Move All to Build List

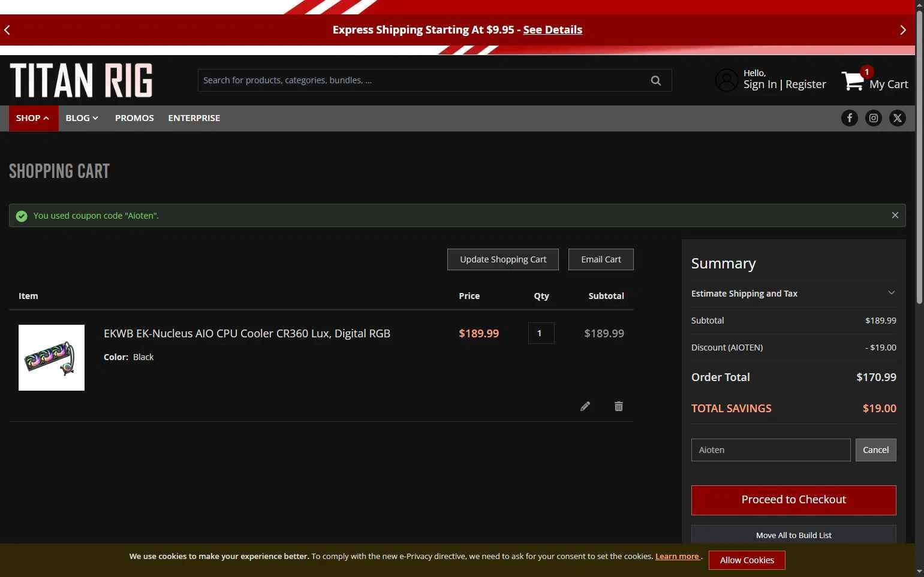794,535
